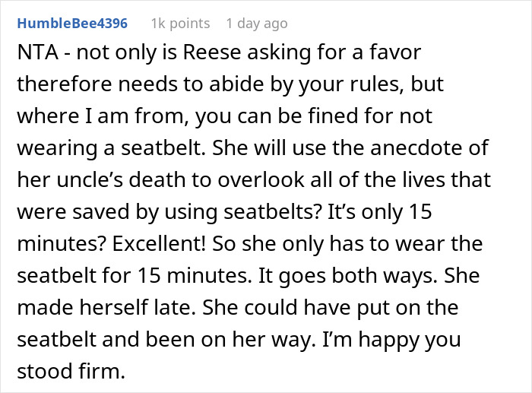Click the word 'stood' in the last line

point(45,371)
